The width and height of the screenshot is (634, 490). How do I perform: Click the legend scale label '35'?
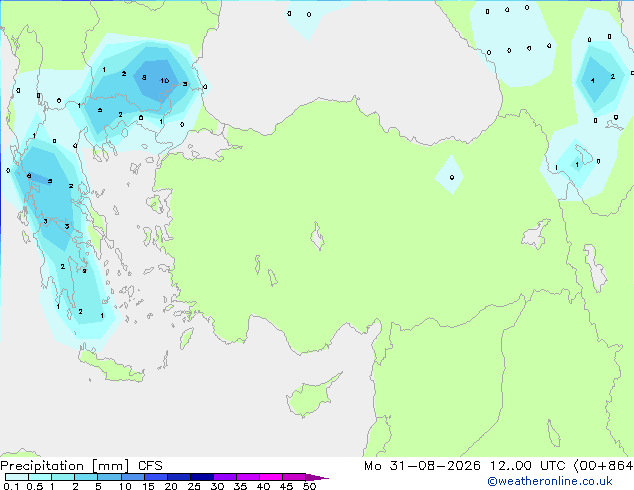[x=240, y=486]
